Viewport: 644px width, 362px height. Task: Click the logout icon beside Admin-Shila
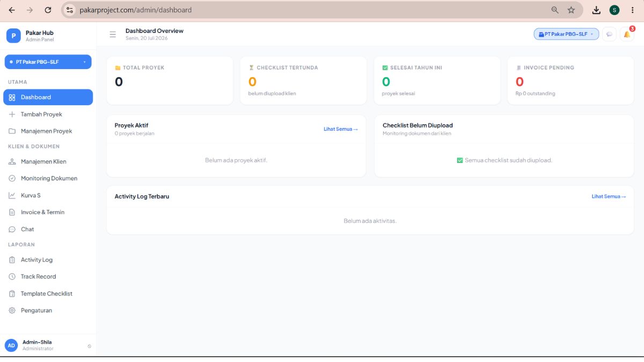tap(89, 346)
